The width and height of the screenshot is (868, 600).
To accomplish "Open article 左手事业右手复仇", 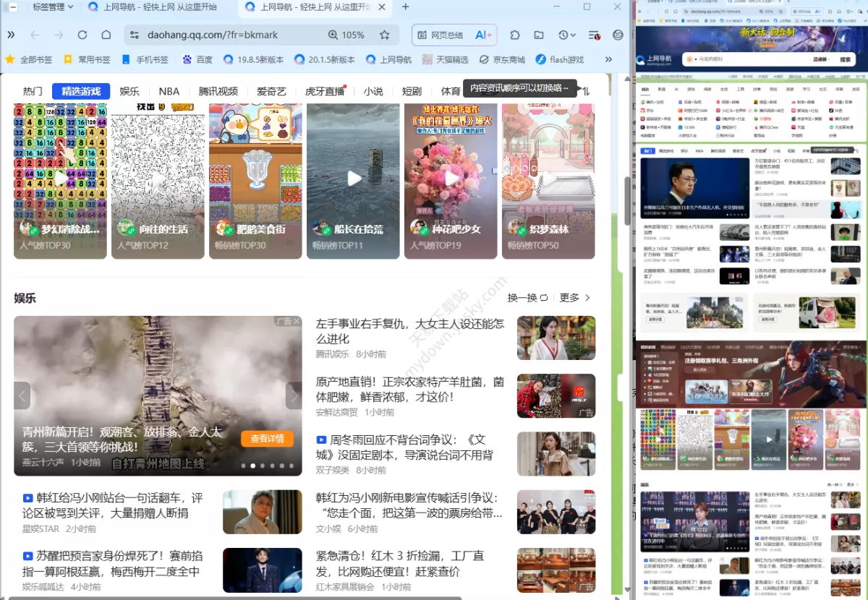I will click(x=409, y=331).
